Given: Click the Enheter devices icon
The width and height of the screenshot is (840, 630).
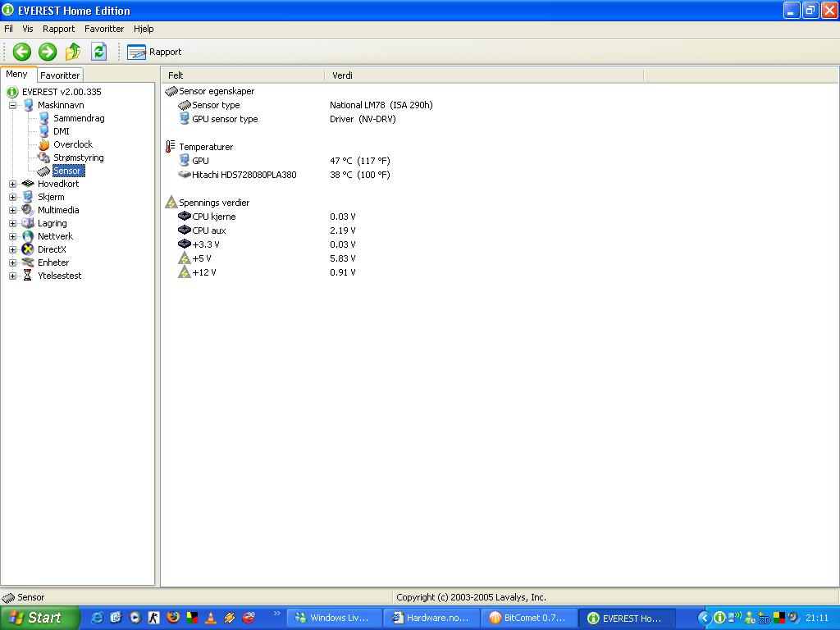Looking at the screenshot, I should click(x=28, y=262).
